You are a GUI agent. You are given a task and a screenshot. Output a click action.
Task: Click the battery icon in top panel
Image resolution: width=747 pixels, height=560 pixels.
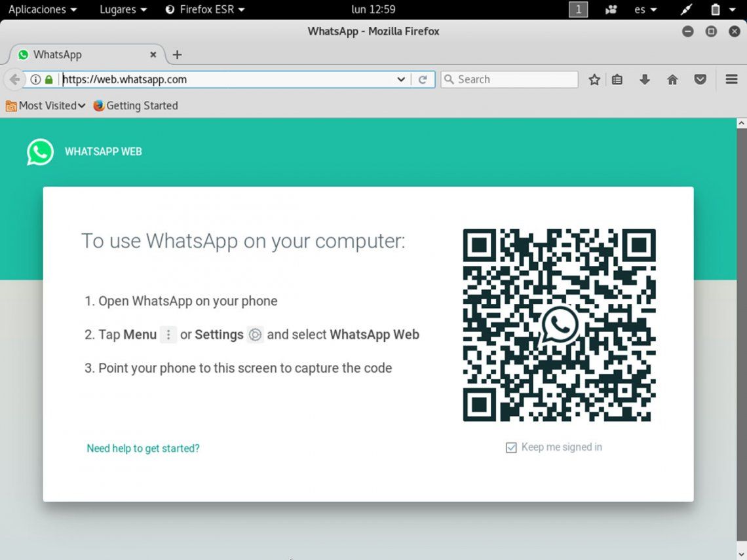715,10
